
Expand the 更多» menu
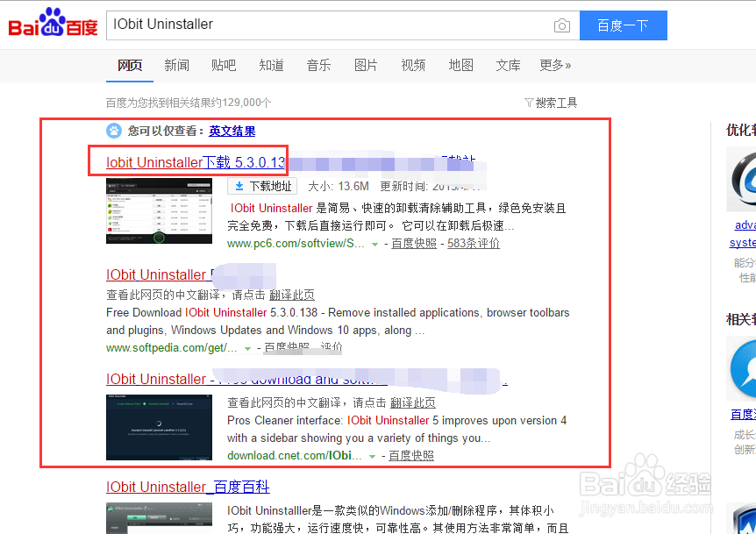pyautogui.click(x=555, y=65)
